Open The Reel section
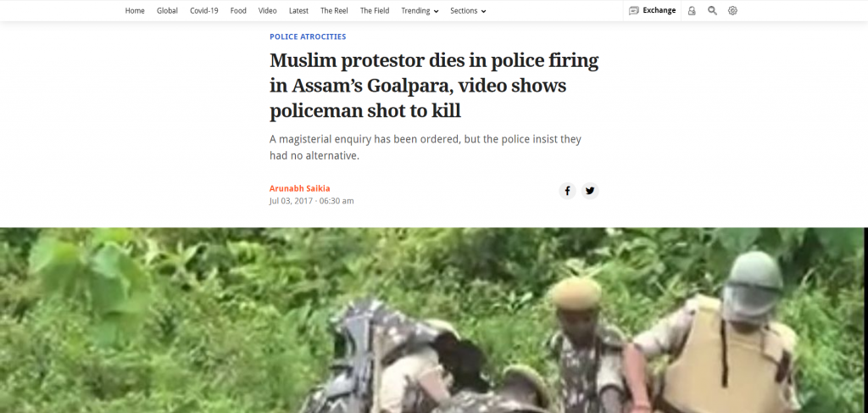The image size is (868, 413). 334,10
